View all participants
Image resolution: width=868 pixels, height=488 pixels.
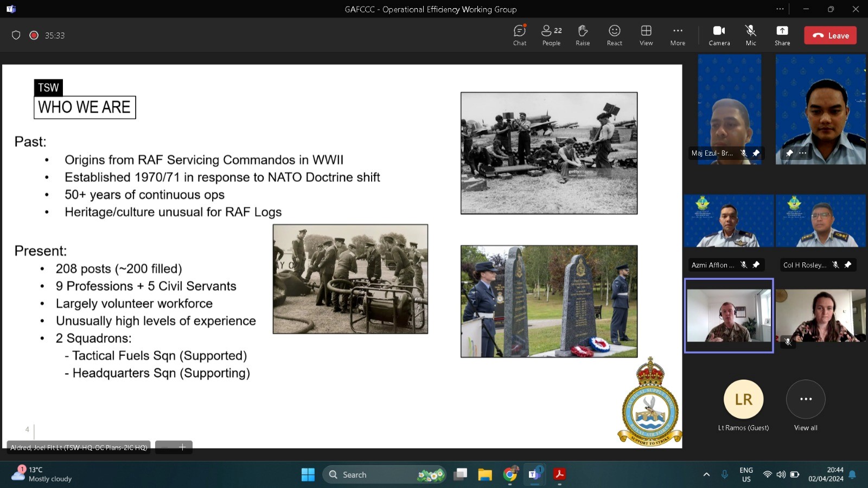(x=806, y=399)
